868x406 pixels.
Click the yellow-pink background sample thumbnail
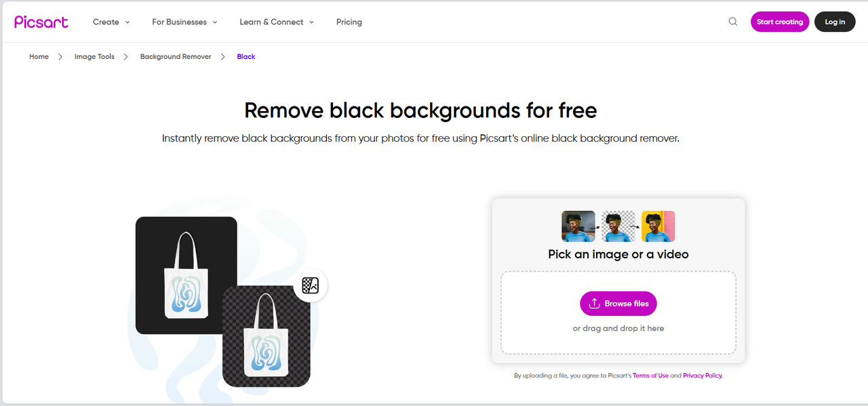tap(658, 226)
